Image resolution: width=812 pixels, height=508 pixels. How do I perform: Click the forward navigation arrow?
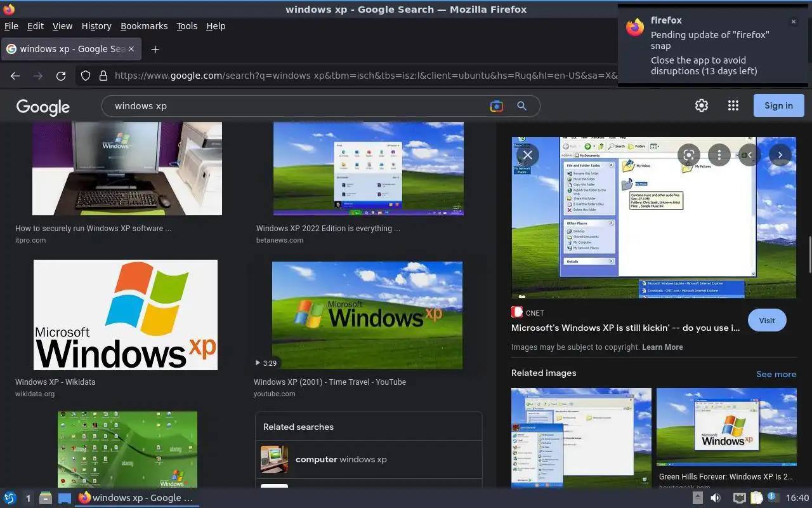pyautogui.click(x=38, y=76)
